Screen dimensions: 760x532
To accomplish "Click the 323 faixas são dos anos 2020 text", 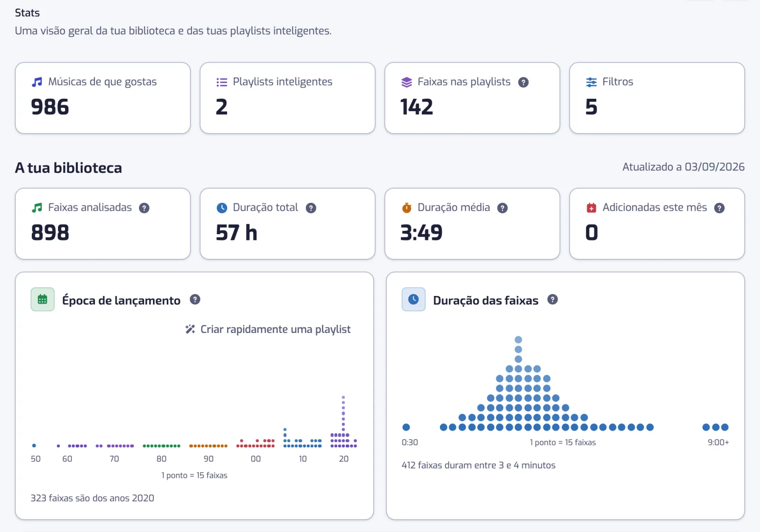I will (93, 498).
